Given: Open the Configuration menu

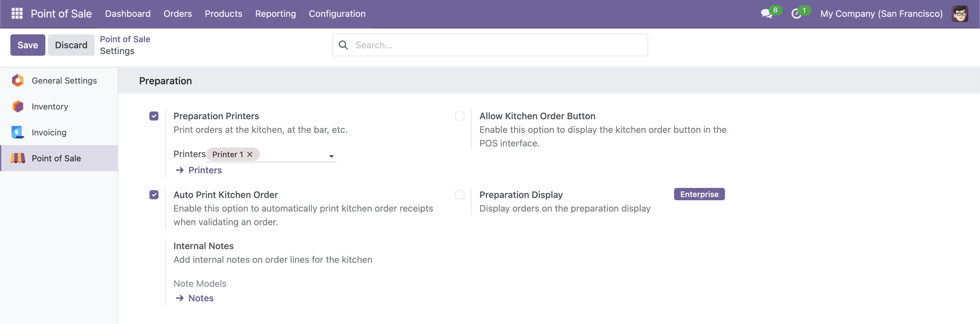Looking at the screenshot, I should tap(337, 14).
